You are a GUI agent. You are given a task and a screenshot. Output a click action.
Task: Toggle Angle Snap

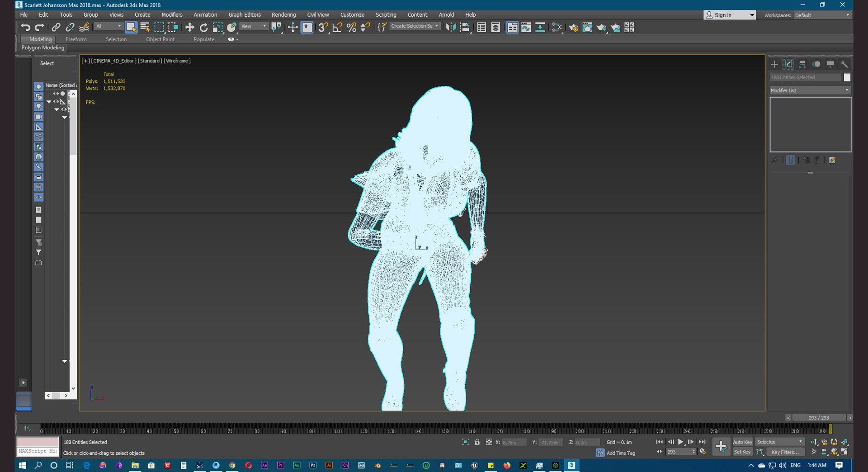(x=337, y=28)
